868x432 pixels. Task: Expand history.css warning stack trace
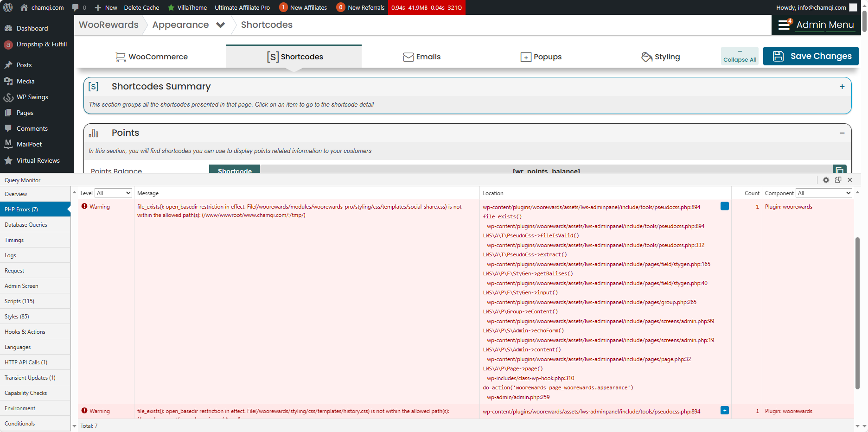(725, 410)
